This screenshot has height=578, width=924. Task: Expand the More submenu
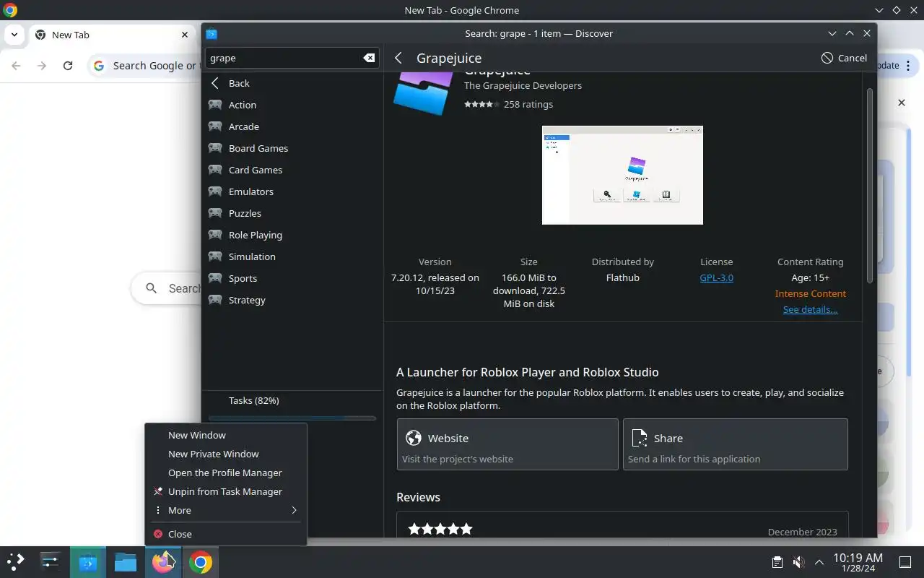(226, 510)
